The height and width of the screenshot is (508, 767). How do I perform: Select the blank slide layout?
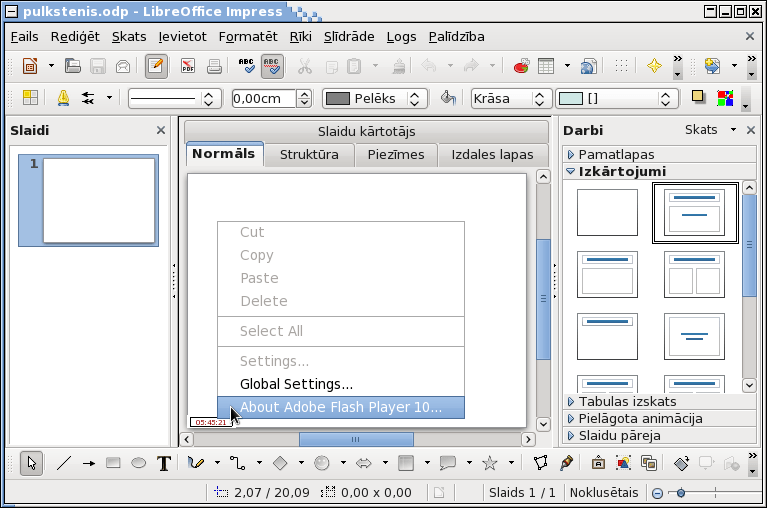tap(607, 213)
